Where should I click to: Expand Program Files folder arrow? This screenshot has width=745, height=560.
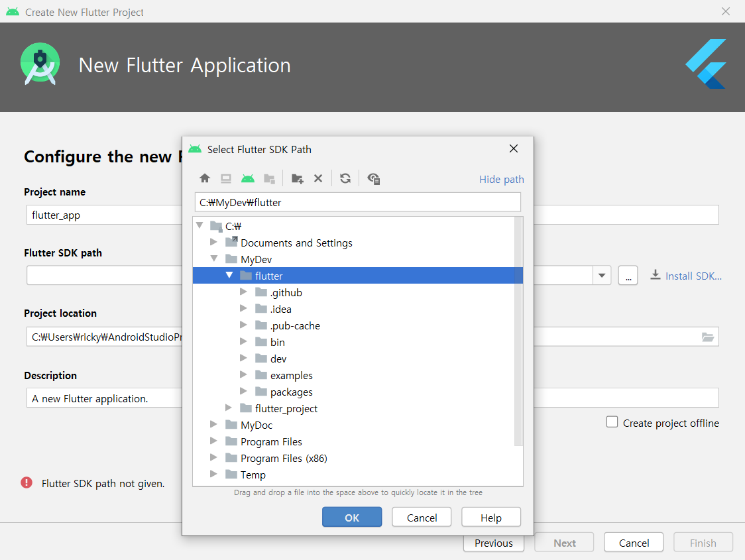(214, 441)
